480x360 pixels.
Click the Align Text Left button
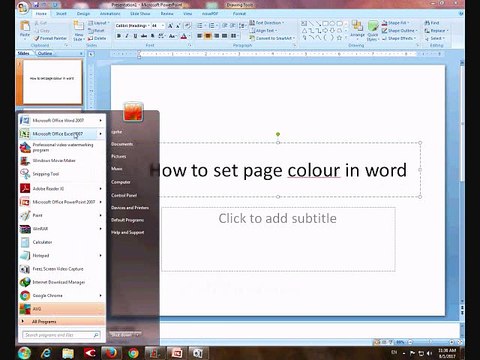[200, 36]
